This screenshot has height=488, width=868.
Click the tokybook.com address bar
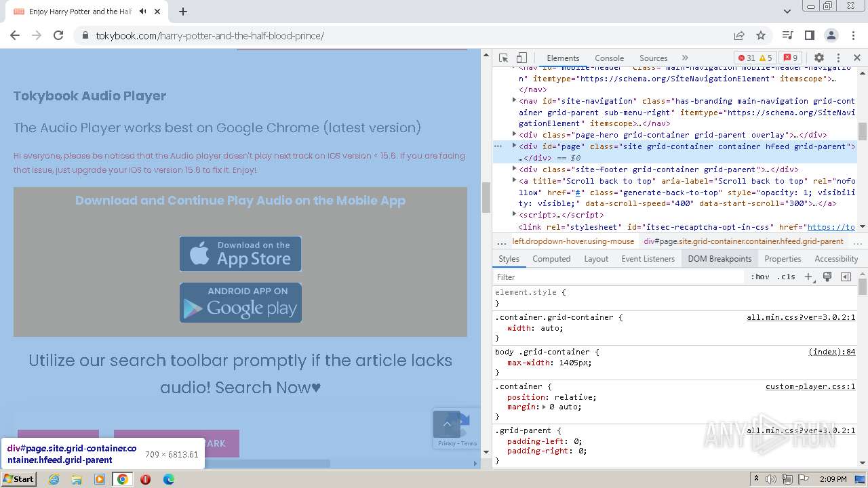coord(400,35)
